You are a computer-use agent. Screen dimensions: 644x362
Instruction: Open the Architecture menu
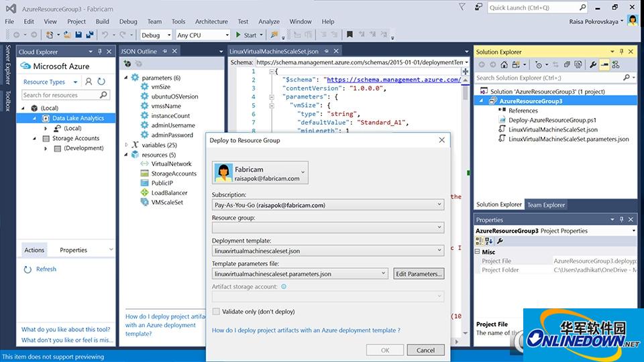pos(211,21)
